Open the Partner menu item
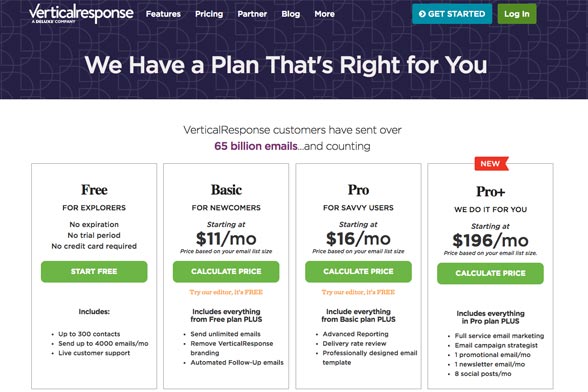 (252, 14)
